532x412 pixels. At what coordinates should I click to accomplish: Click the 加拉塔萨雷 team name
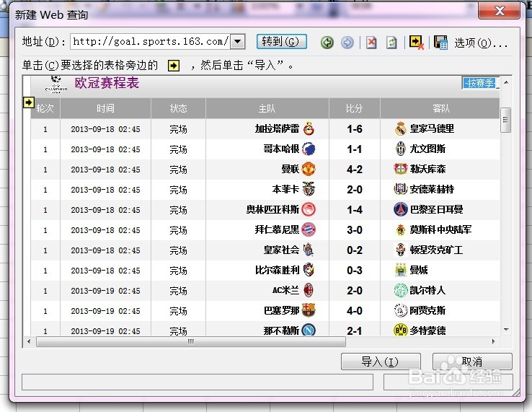pos(277,128)
